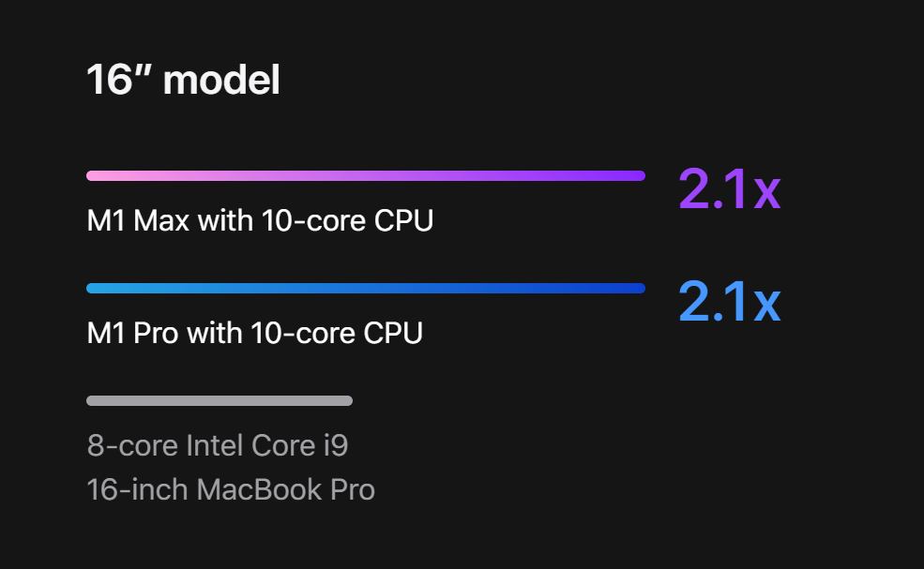Click the light-blue left end of the M1 Pro bar
Image resolution: width=924 pixels, height=569 pixels.
pyautogui.click(x=95, y=288)
